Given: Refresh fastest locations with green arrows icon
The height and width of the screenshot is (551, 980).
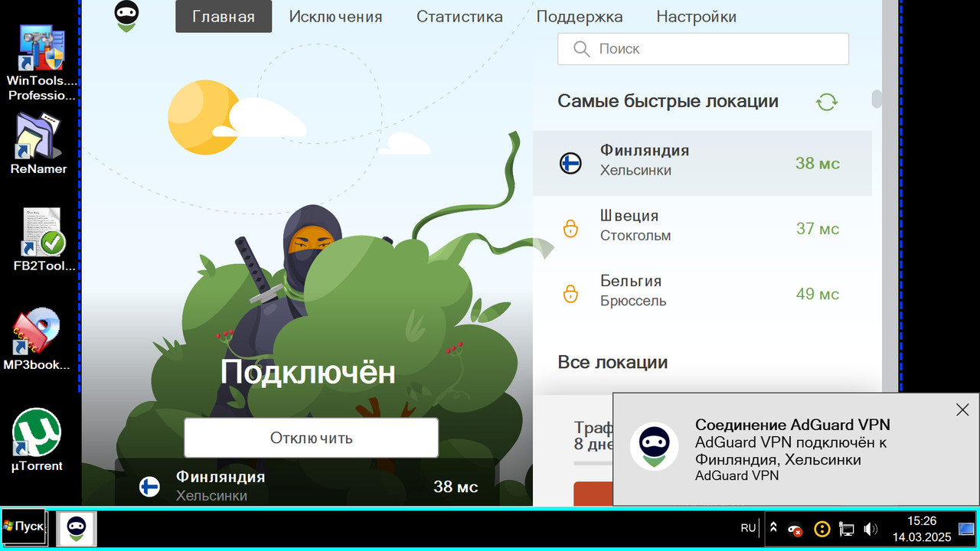Looking at the screenshot, I should click(827, 102).
